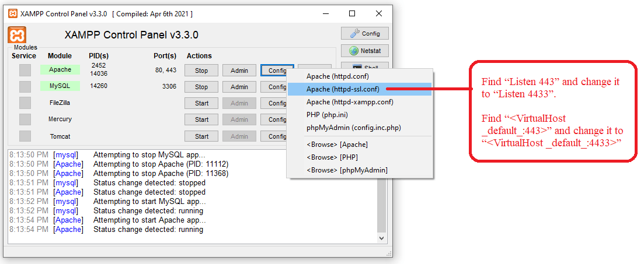The height and width of the screenshot is (264, 644).
Task: Maximize the XAMPP Control Panel window
Action: (352, 13)
